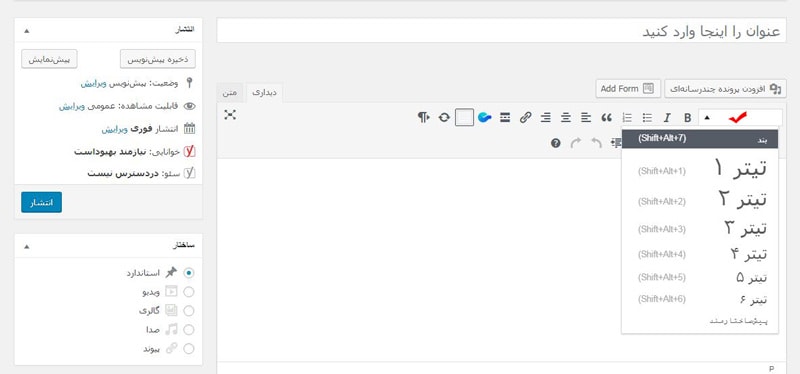The image size is (800, 374).
Task: Insert a bulleted list
Action: pos(647,118)
